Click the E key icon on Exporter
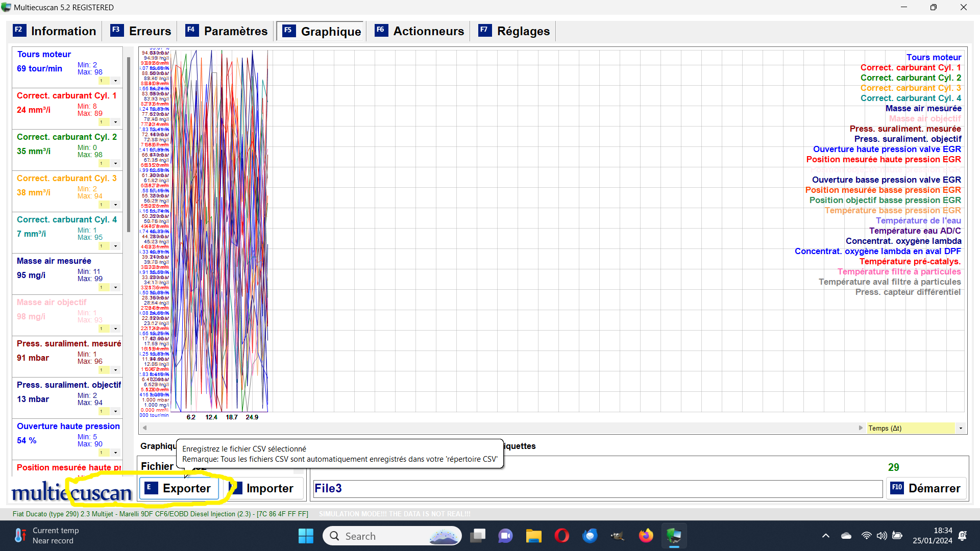This screenshot has width=980, height=551. [150, 487]
